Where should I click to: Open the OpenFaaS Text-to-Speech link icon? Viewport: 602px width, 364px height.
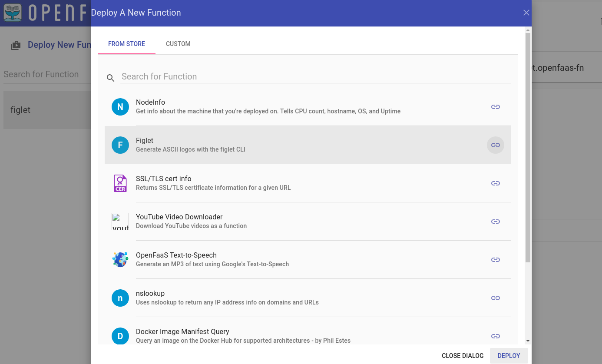[495, 260]
